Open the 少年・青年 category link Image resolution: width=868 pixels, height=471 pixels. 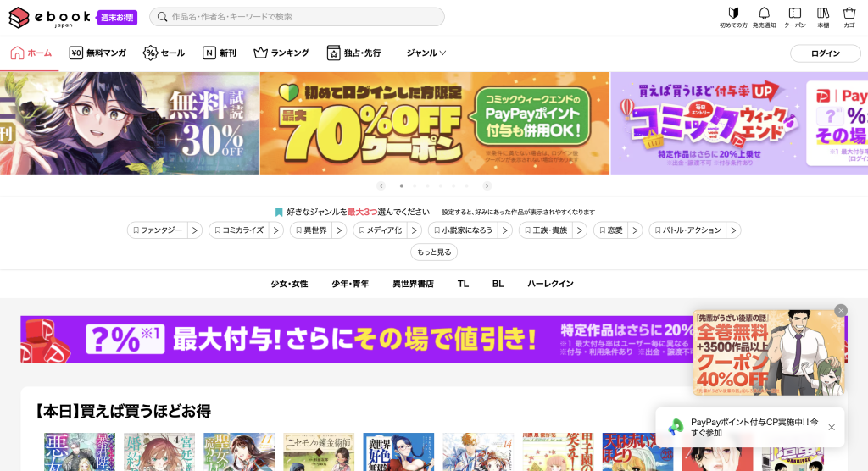tap(350, 284)
